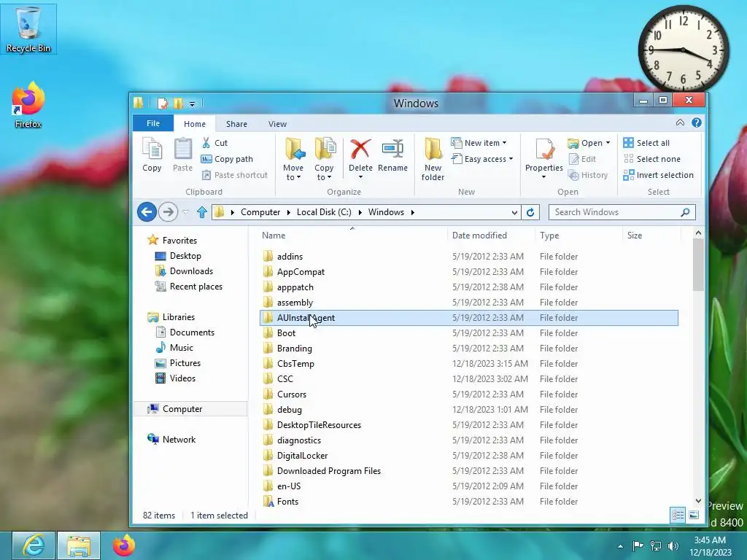Click Local Disk (C:) in the address bar
The height and width of the screenshot is (560, 747).
324,212
